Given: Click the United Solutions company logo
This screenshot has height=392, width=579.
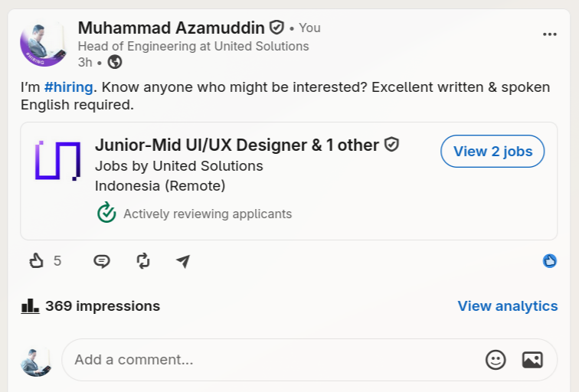Looking at the screenshot, I should (x=57, y=161).
